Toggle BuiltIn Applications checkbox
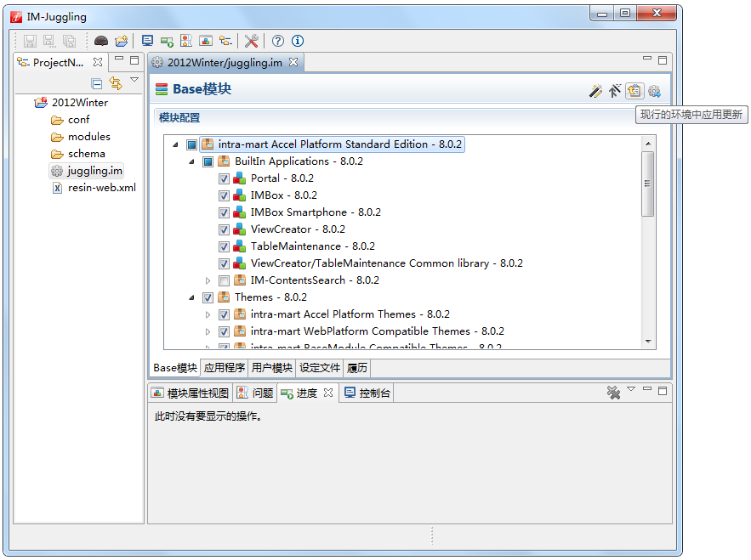 [208, 161]
